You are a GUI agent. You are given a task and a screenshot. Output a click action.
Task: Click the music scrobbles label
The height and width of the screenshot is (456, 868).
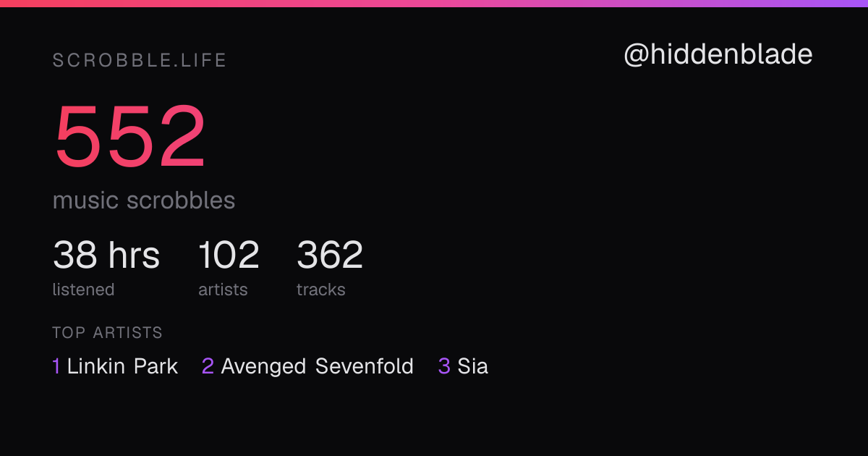coord(144,200)
